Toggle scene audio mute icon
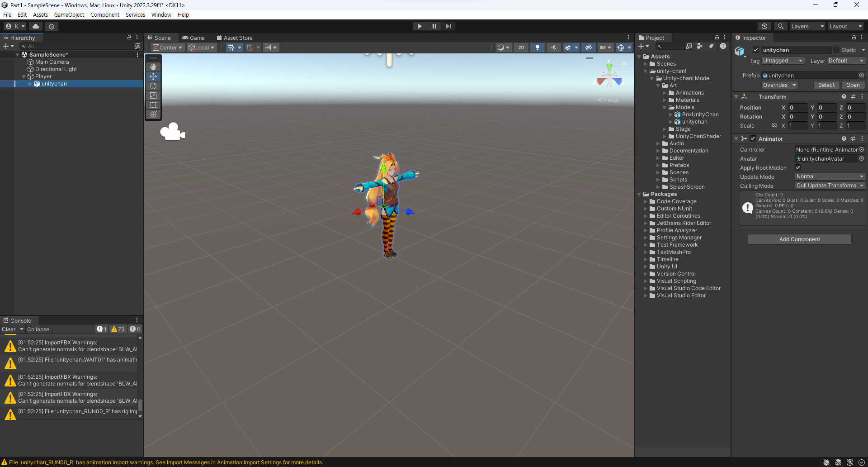This screenshot has height=467, width=868. [553, 48]
